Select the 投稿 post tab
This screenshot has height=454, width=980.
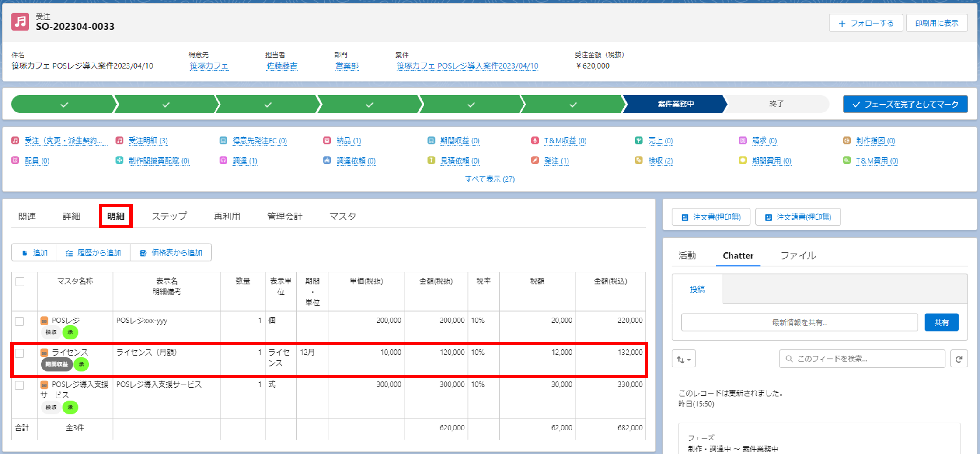coord(698,289)
